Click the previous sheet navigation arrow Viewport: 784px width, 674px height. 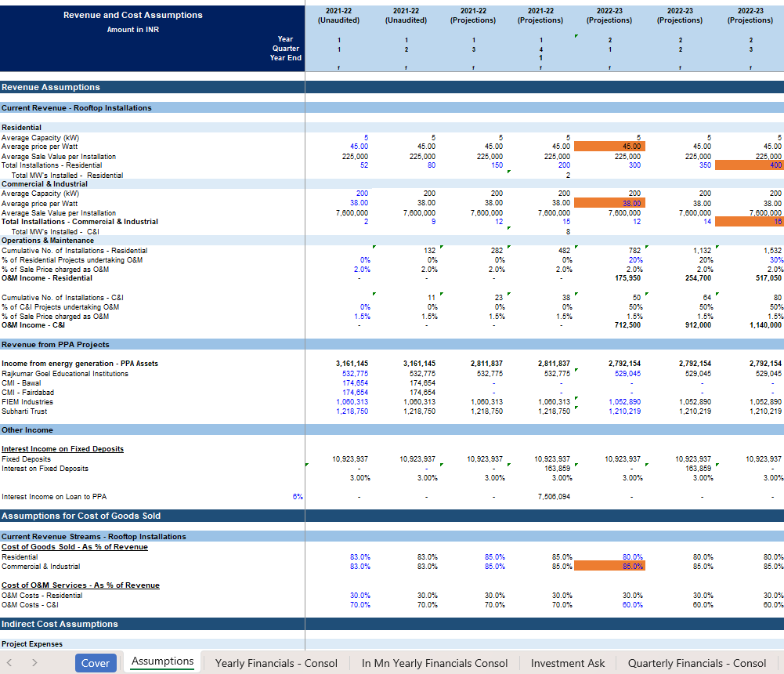pyautogui.click(x=11, y=663)
